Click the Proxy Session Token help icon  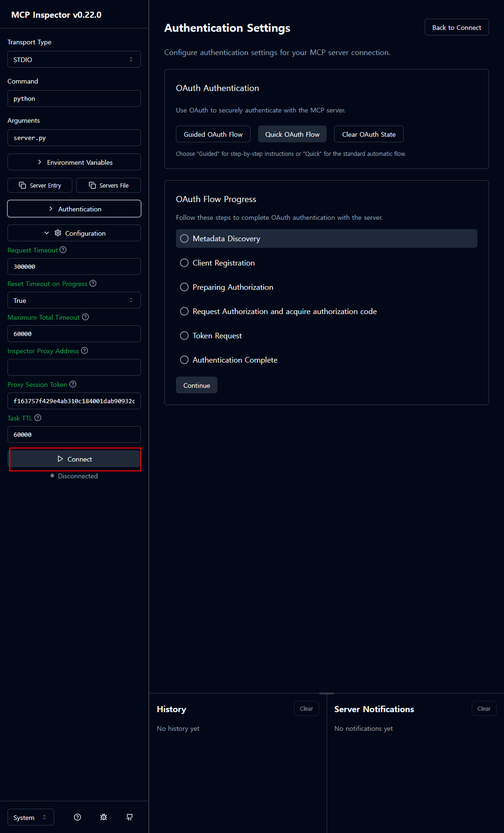coord(73,384)
